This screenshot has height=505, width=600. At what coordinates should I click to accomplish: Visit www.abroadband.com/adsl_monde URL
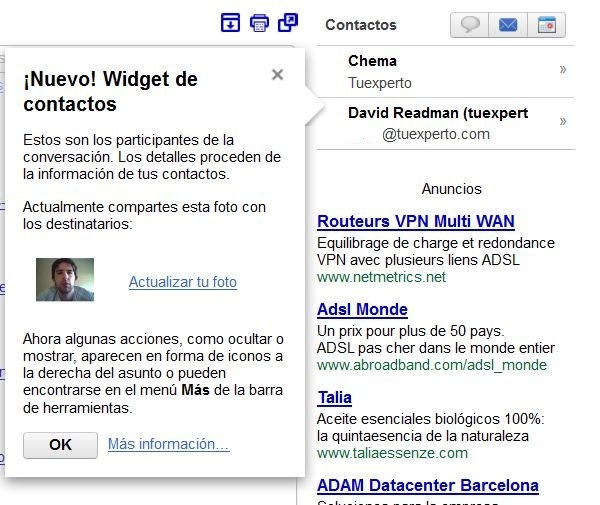(432, 365)
